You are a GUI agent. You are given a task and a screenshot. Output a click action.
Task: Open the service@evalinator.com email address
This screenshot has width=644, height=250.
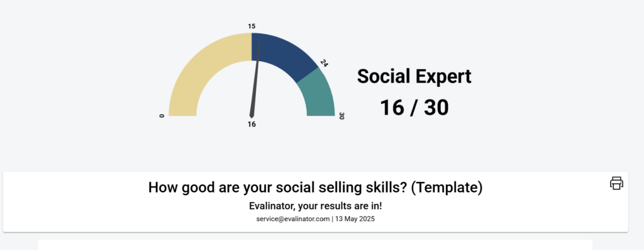point(293,219)
